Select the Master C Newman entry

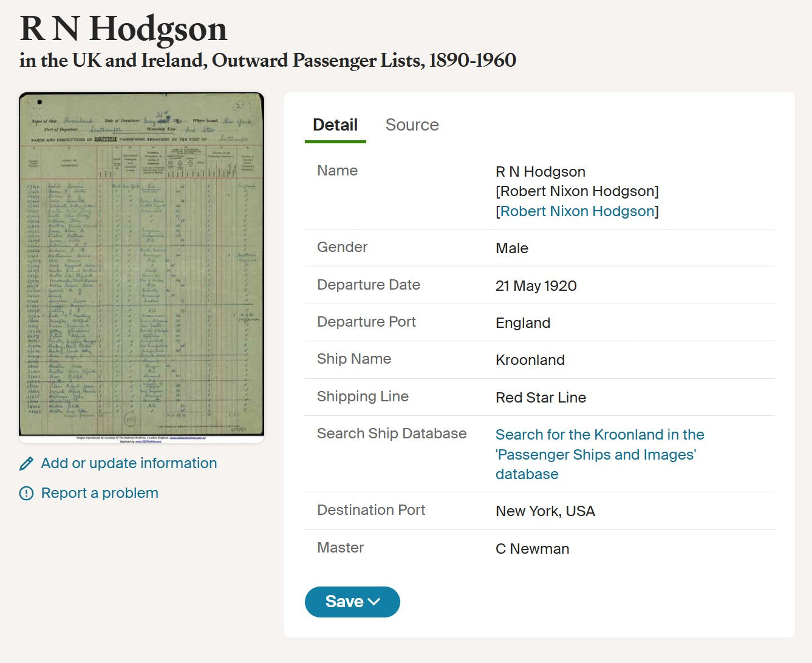(533, 548)
